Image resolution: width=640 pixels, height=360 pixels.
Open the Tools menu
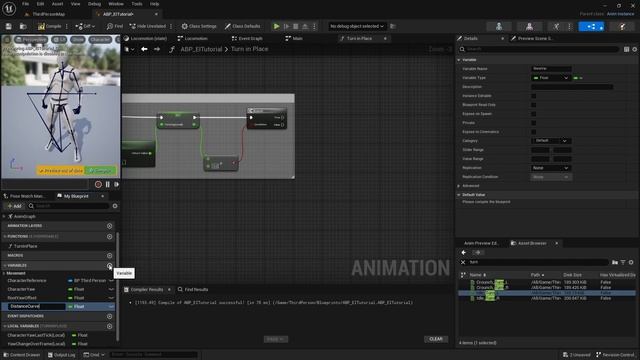pos(137,4)
